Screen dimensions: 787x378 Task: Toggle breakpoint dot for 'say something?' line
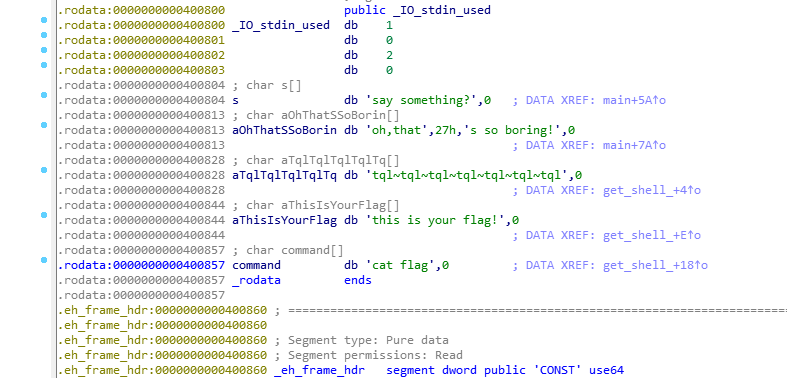tap(44, 95)
